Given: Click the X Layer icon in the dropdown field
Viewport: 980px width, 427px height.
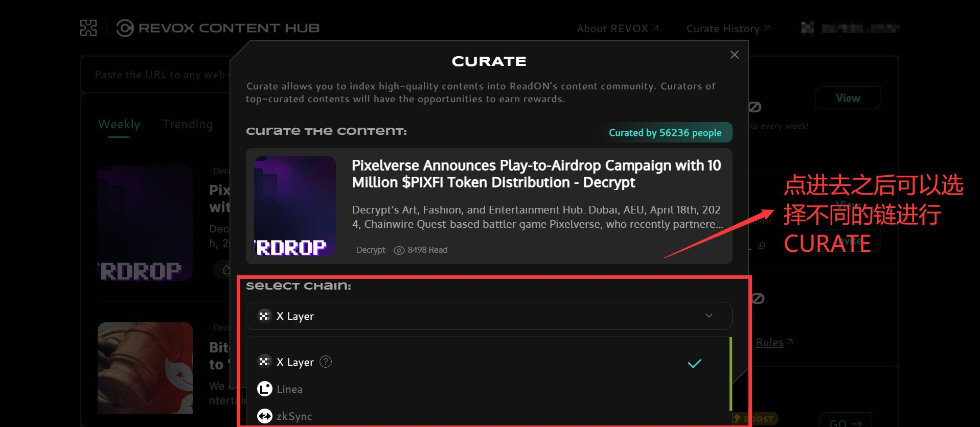Looking at the screenshot, I should click(264, 316).
